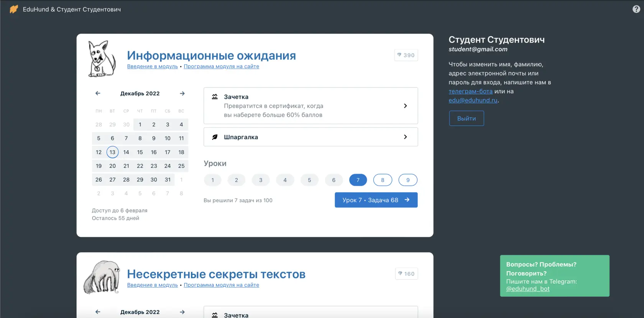Click the Зачетка chart icon in first module

[215, 97]
